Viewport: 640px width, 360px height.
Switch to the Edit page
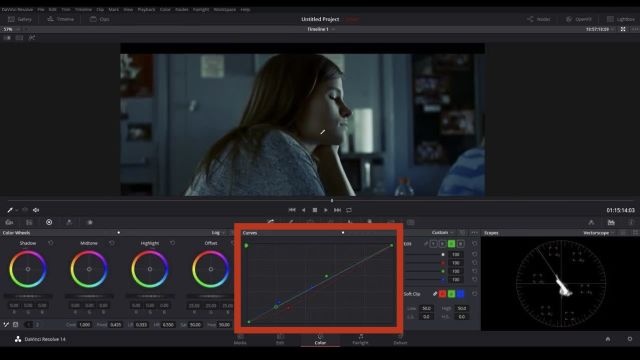coord(280,339)
